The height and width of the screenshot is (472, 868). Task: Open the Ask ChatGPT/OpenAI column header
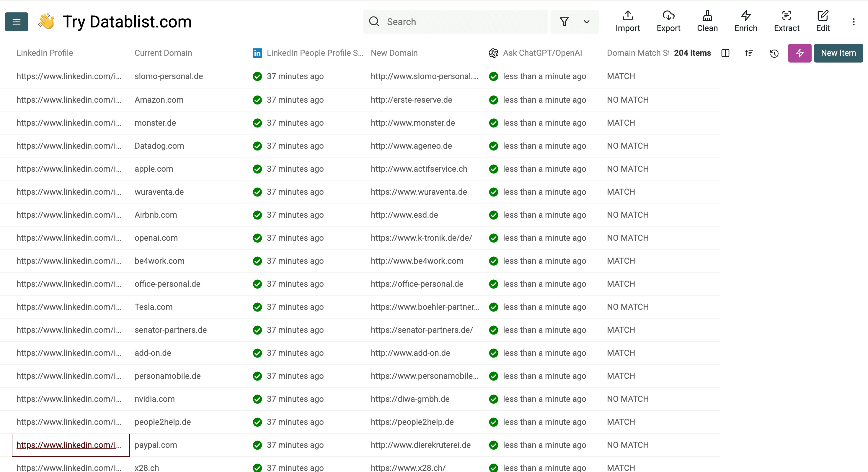(x=542, y=53)
